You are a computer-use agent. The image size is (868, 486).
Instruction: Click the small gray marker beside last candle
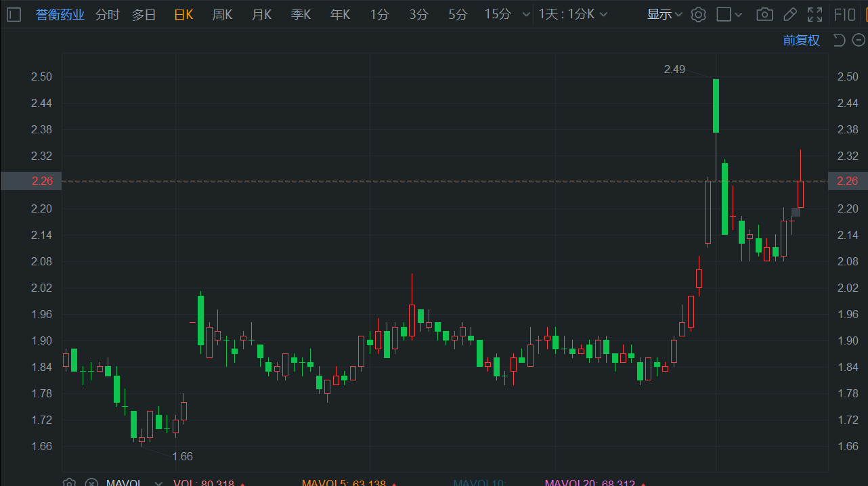(796, 212)
